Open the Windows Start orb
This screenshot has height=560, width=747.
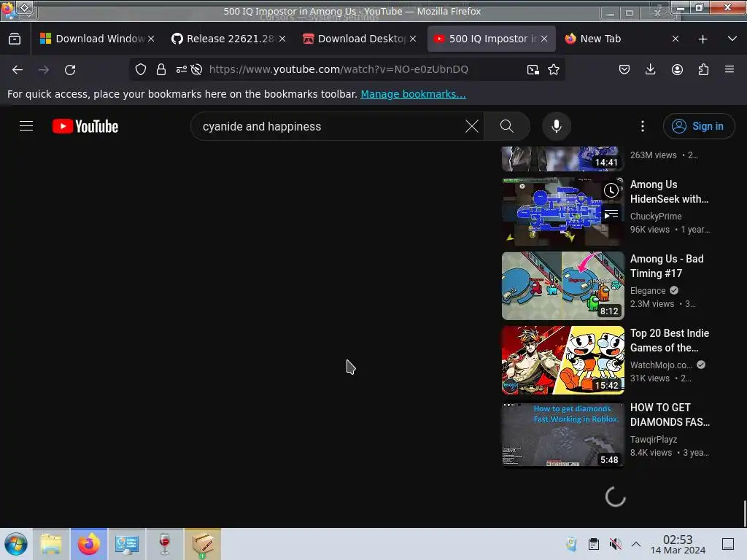pos(16,544)
